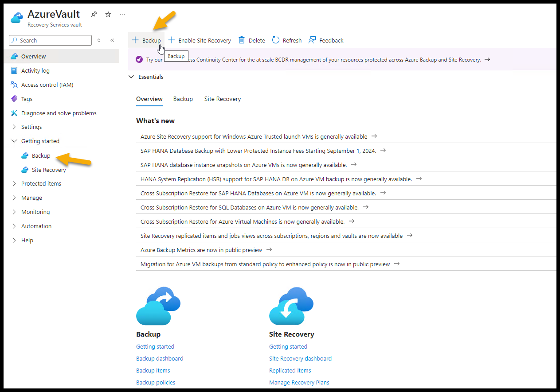Screen dimensions: 560x392
Task: Open Getting started link under Backup
Action: [x=155, y=346]
